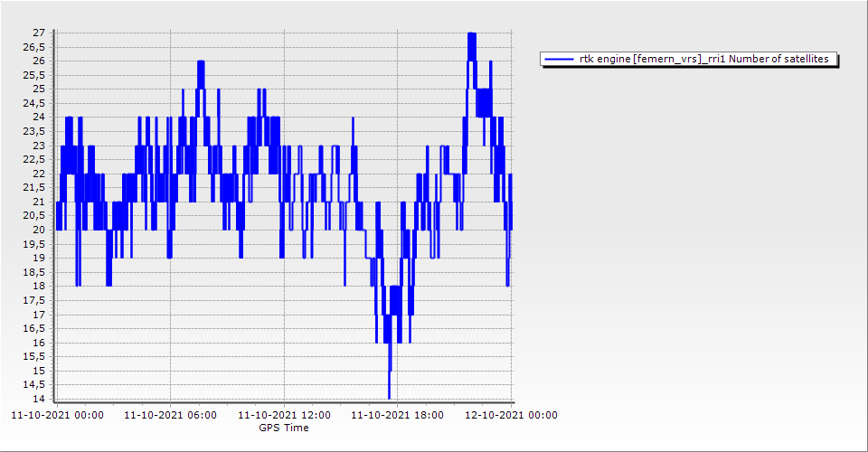868x452 pixels.
Task: Click the y-axis tick label 18
Action: pos(39,287)
